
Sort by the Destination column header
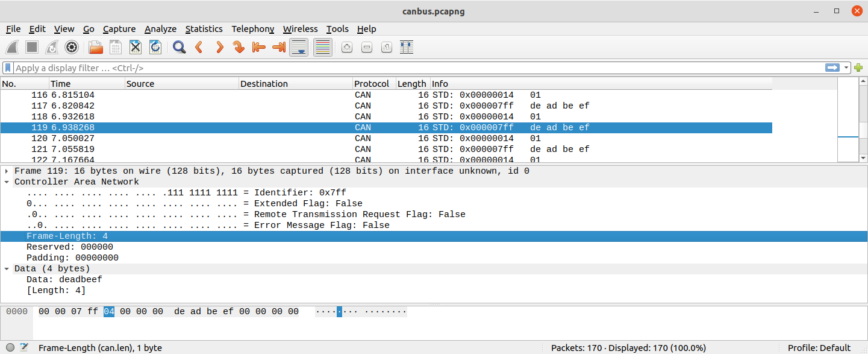[x=296, y=84]
